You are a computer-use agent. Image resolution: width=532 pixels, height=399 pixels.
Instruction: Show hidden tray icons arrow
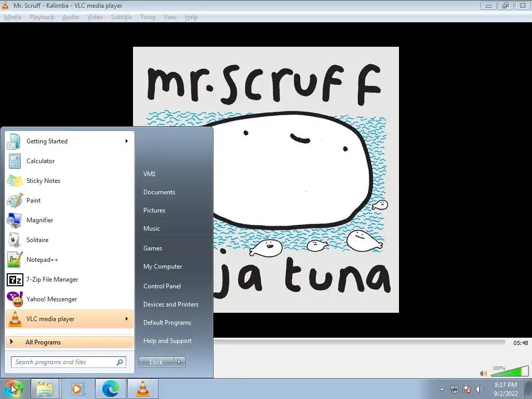coord(442,389)
